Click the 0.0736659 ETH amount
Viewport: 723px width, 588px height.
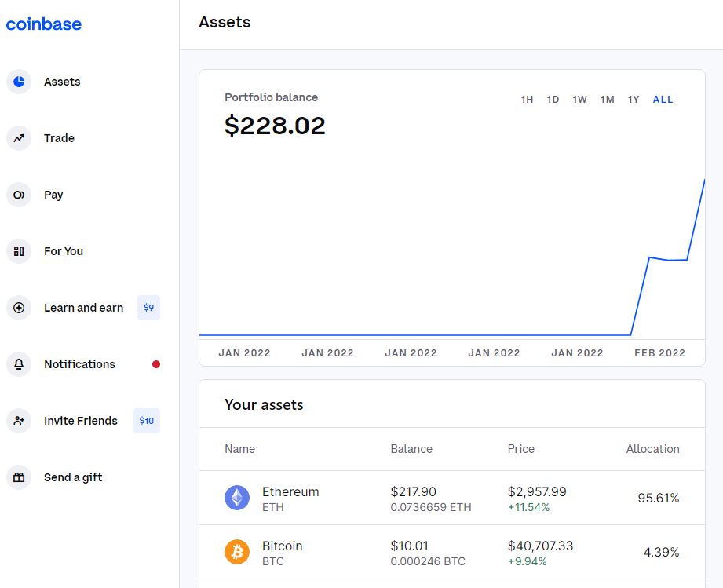click(431, 507)
